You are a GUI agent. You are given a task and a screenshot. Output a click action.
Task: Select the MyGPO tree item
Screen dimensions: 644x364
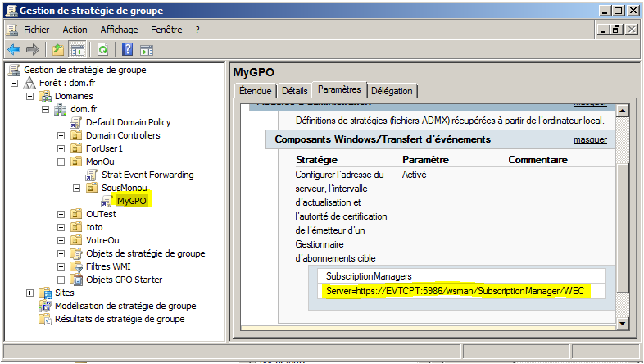(131, 201)
